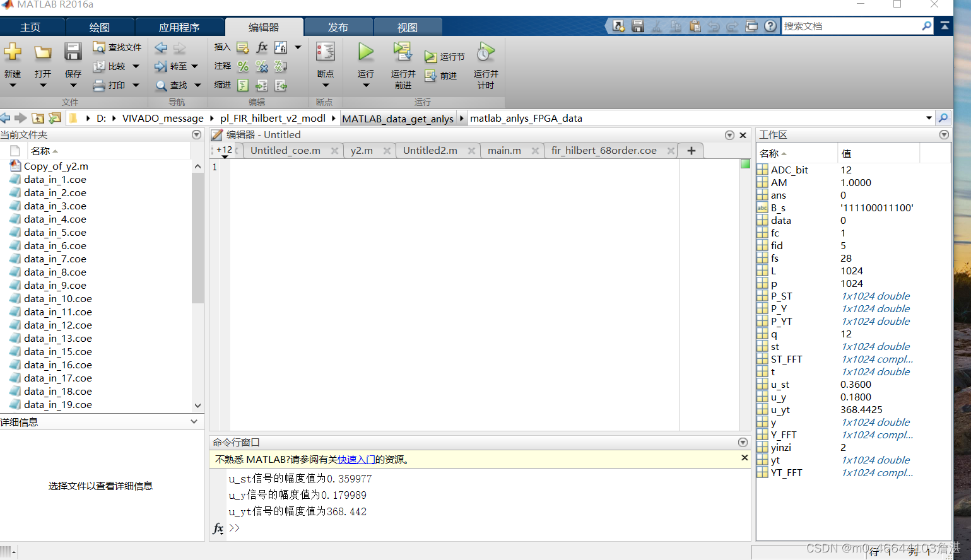Open the New file dropdown arrow
The width and height of the screenshot is (971, 560).
coord(13,85)
